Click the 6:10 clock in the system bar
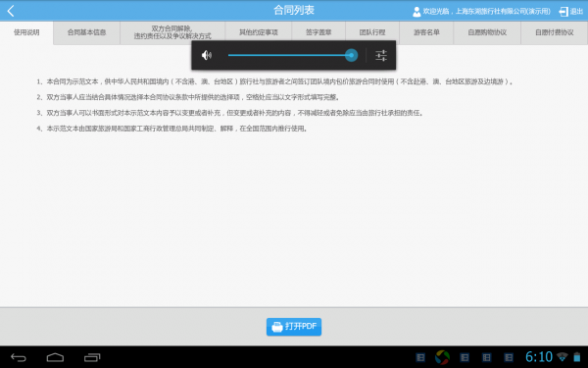The height and width of the screenshot is (368, 588). [539, 357]
